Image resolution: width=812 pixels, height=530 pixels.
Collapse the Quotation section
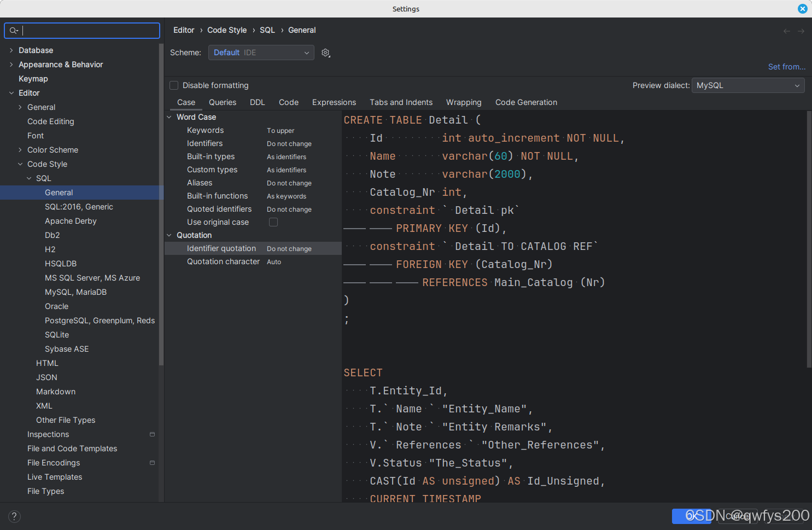[x=169, y=235]
